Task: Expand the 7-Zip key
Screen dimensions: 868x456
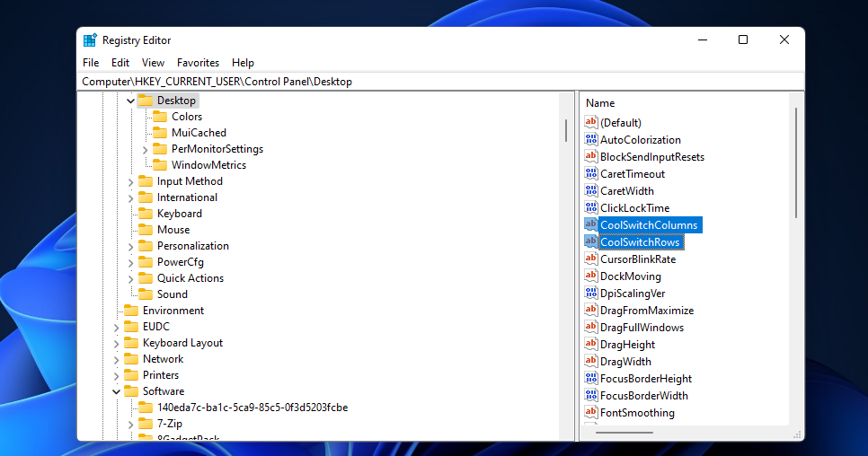Action: 130,424
